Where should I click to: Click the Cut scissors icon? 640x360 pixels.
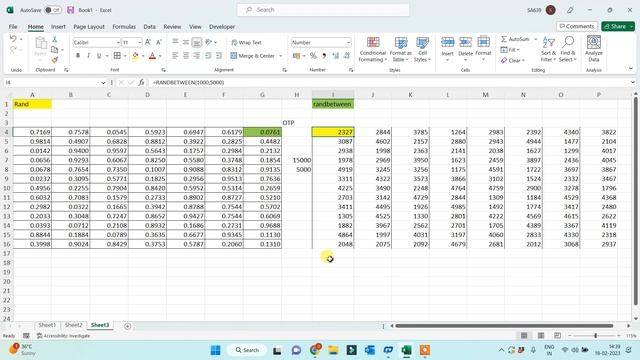[55, 40]
